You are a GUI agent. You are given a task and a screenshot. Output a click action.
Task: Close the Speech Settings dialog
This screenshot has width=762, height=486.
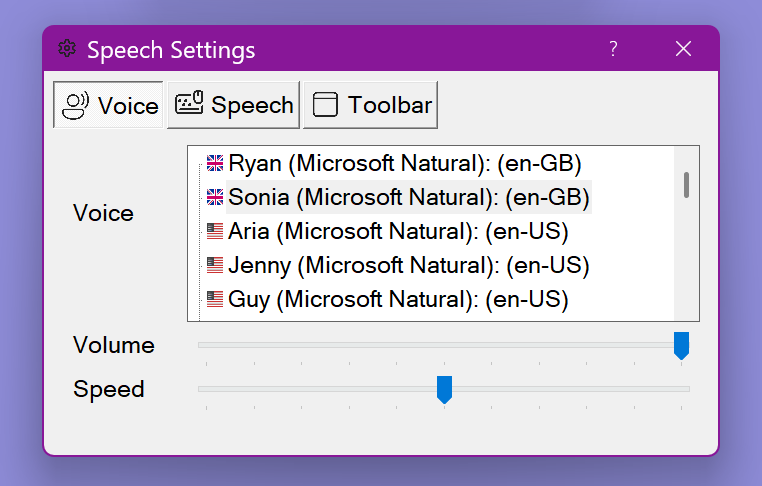coord(683,49)
